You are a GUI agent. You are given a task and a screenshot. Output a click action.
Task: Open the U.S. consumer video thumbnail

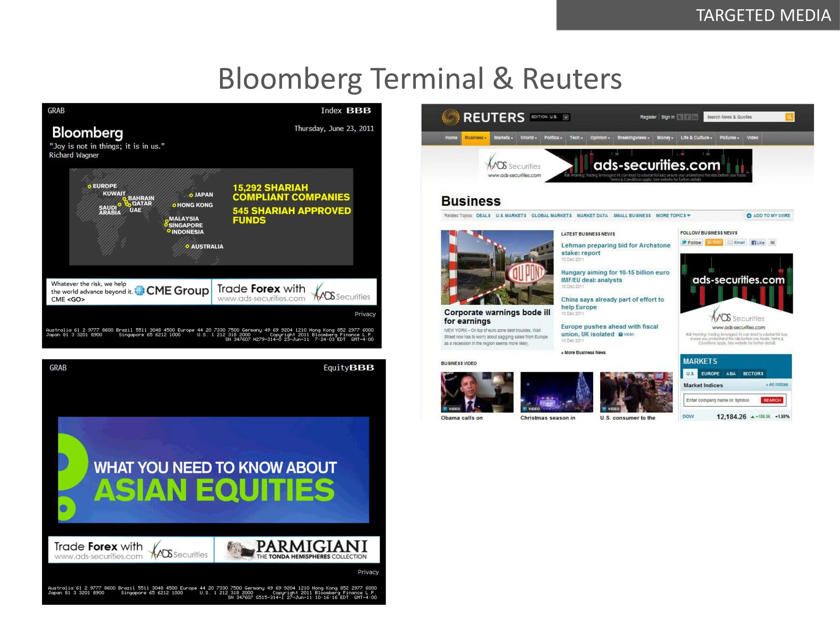click(x=636, y=392)
